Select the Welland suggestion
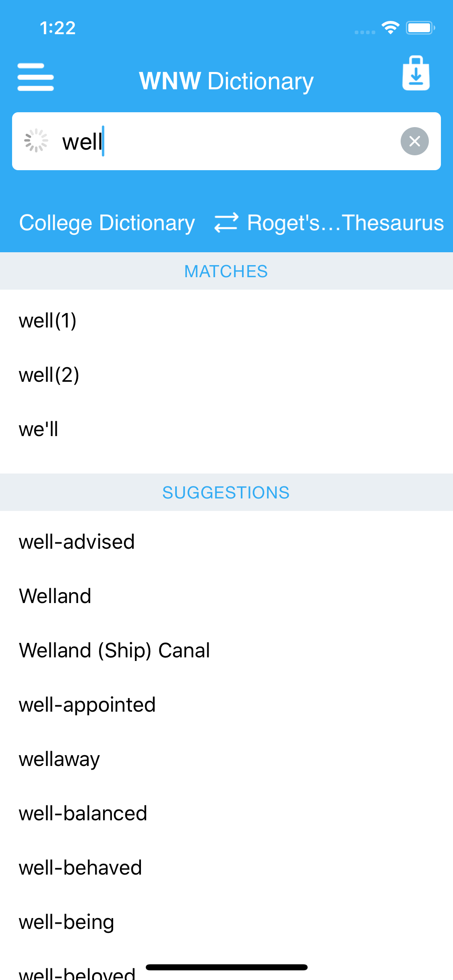The height and width of the screenshot is (980, 453). pos(55,596)
